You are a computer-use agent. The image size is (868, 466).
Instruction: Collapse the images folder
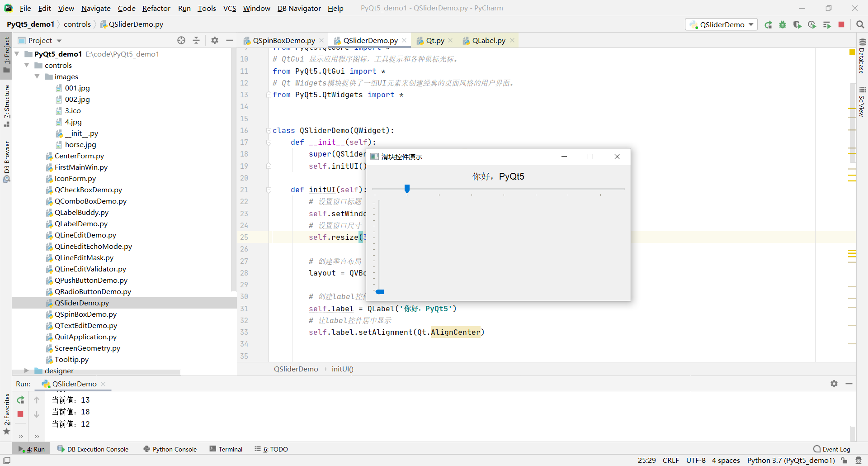click(x=37, y=76)
